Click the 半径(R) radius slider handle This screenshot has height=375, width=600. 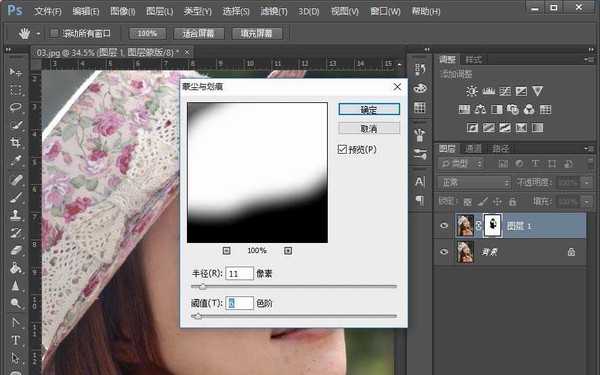[x=202, y=286]
